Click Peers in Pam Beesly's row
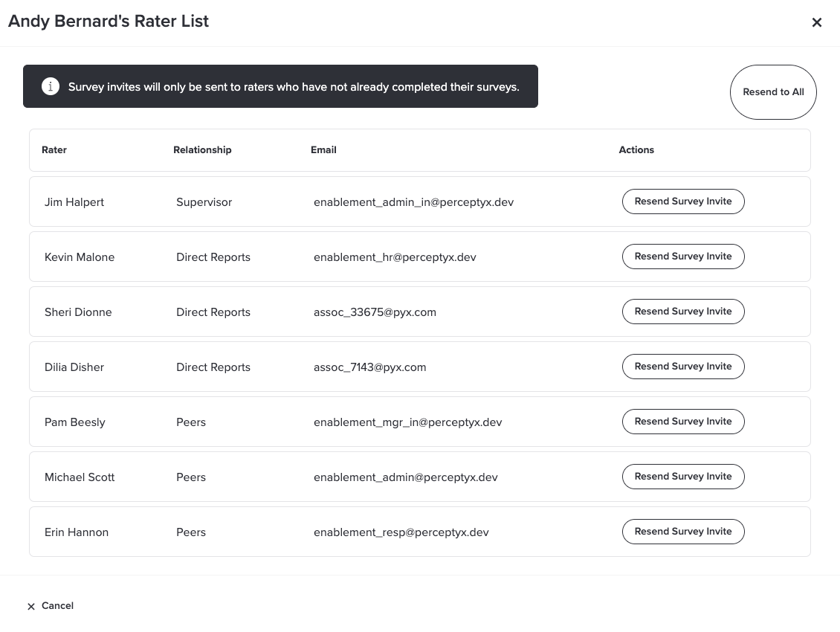 tap(191, 422)
